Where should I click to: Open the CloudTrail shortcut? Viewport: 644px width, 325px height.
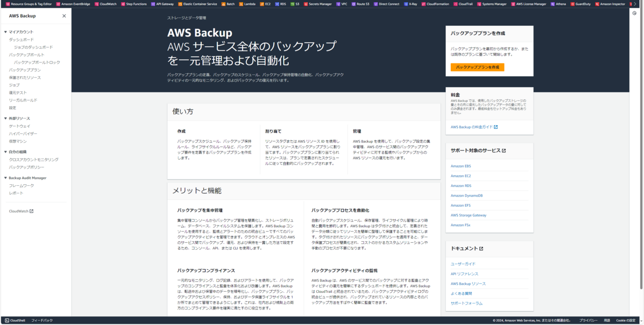[x=464, y=4]
